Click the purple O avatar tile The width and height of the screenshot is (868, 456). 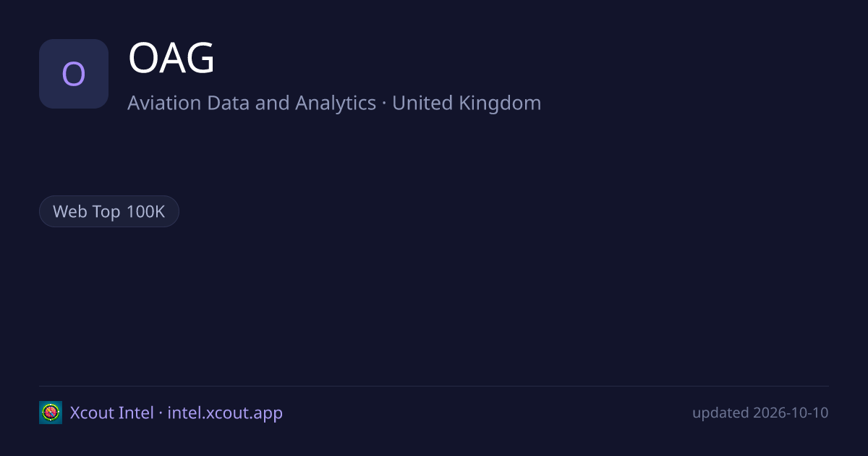point(74,74)
